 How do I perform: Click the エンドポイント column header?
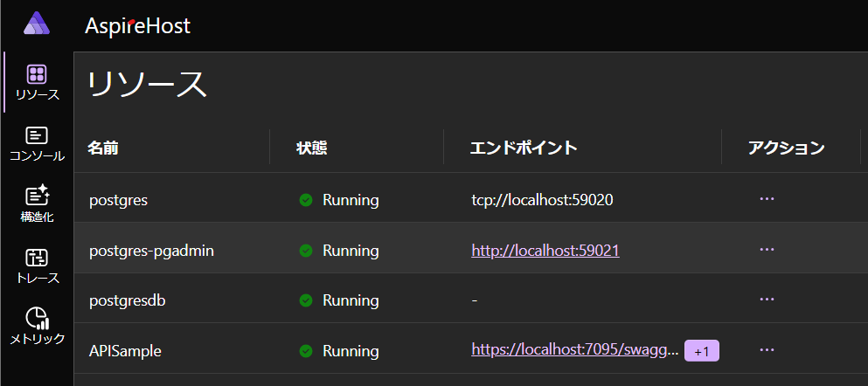[x=524, y=148]
